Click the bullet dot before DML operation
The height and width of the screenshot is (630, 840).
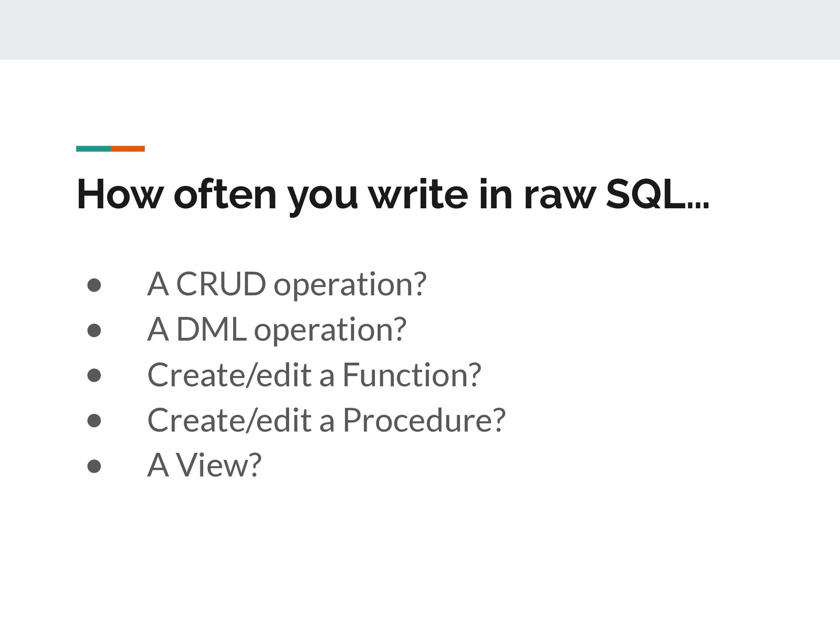94,330
